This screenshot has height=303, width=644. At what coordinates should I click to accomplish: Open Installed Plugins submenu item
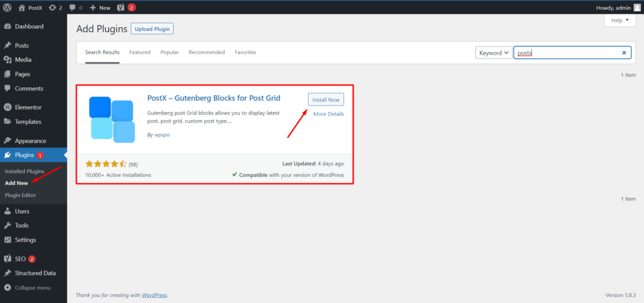(25, 171)
